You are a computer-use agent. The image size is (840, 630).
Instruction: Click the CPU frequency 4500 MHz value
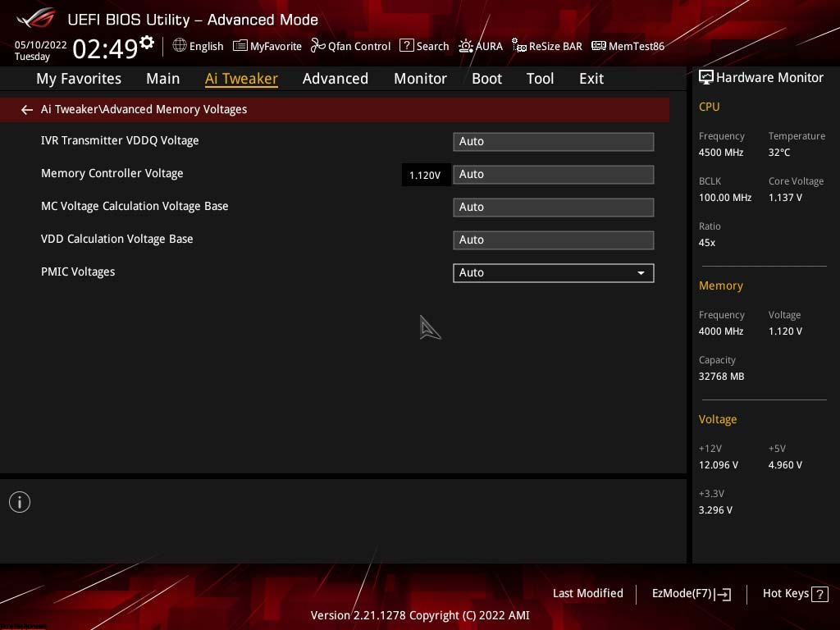pyautogui.click(x=720, y=153)
